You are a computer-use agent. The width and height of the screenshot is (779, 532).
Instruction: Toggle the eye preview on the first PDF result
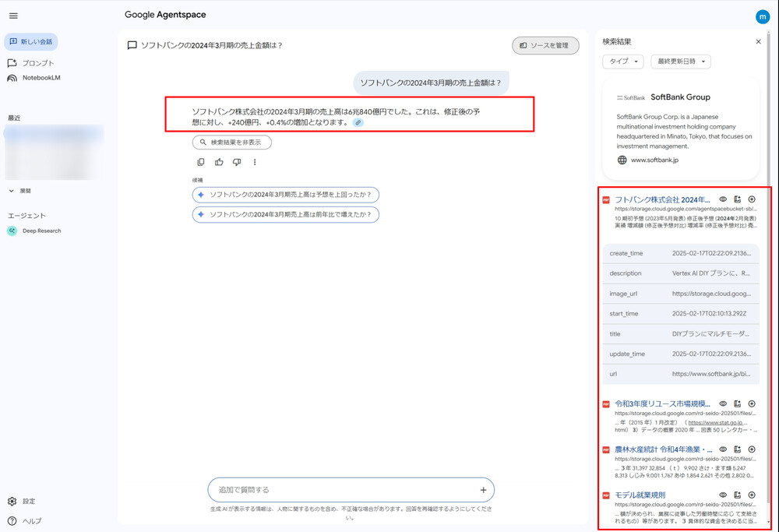(722, 199)
